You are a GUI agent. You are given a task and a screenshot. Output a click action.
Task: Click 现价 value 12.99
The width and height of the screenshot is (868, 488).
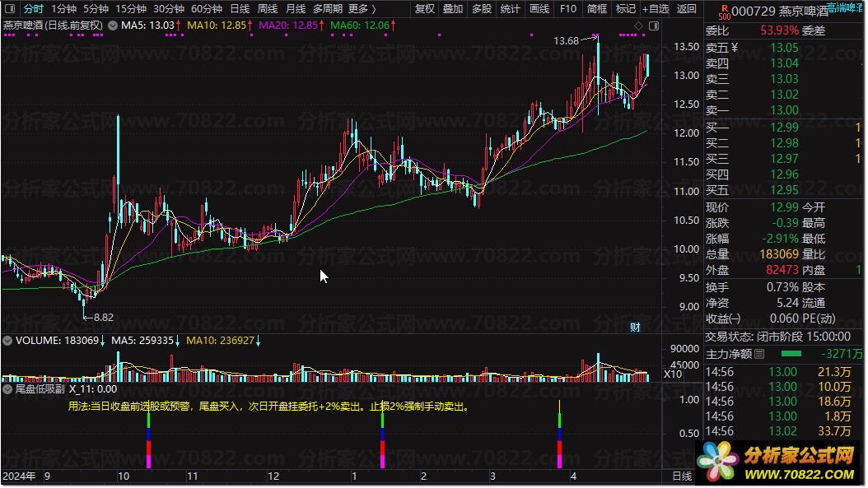coord(784,207)
